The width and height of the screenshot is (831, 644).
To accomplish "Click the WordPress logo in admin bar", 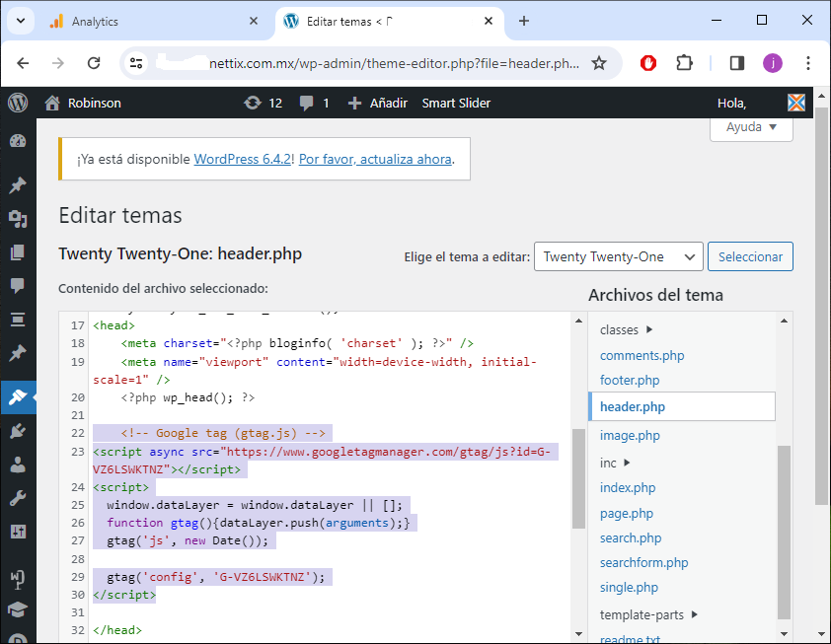I will tap(18, 103).
